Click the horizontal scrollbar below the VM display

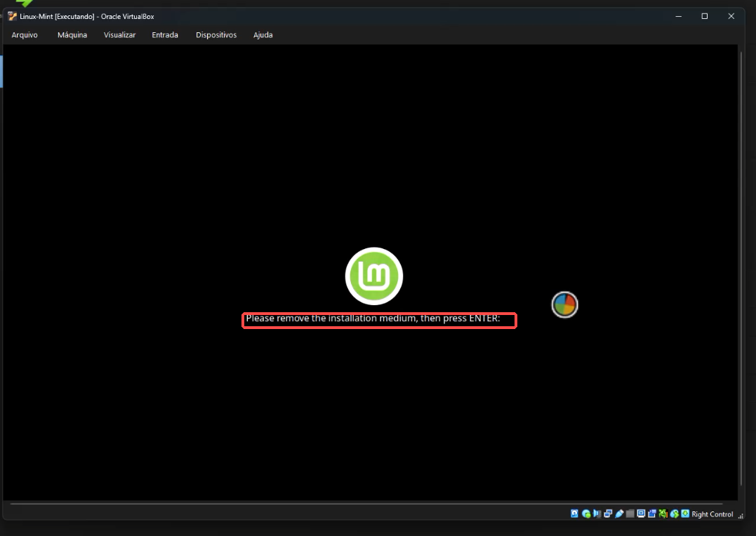366,504
